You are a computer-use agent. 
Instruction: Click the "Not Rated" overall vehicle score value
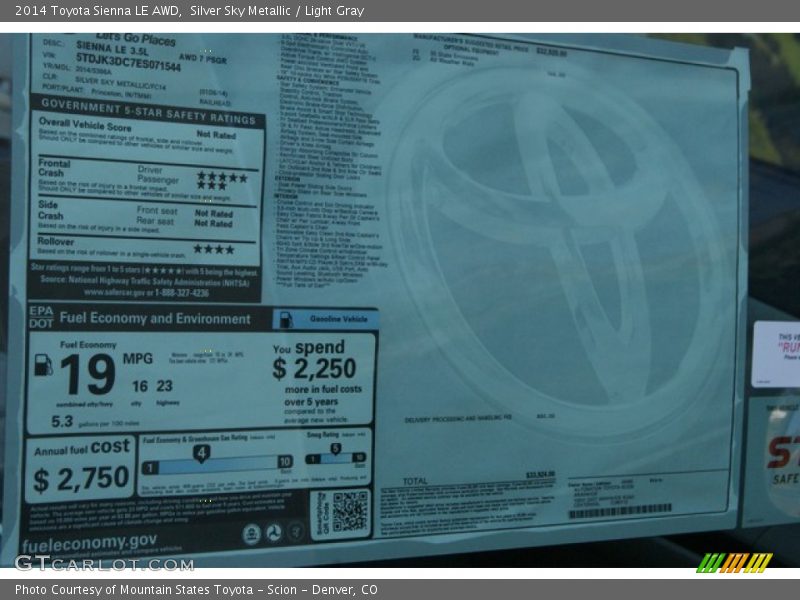(216, 135)
